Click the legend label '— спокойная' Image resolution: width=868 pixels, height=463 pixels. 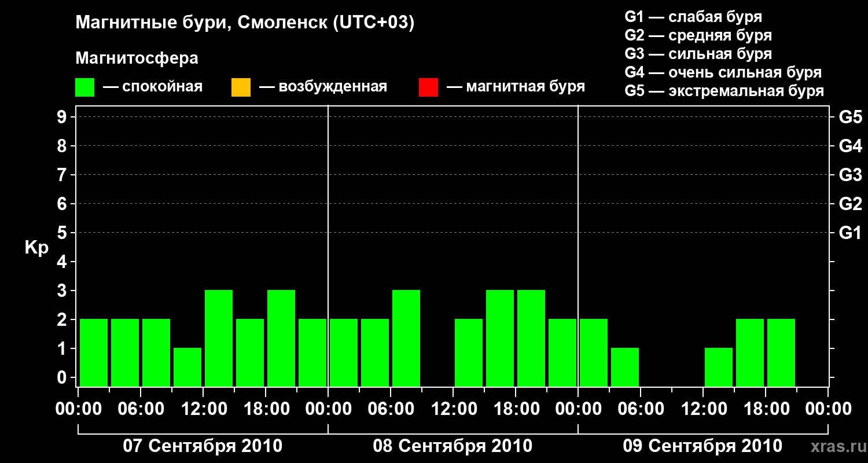click(153, 87)
